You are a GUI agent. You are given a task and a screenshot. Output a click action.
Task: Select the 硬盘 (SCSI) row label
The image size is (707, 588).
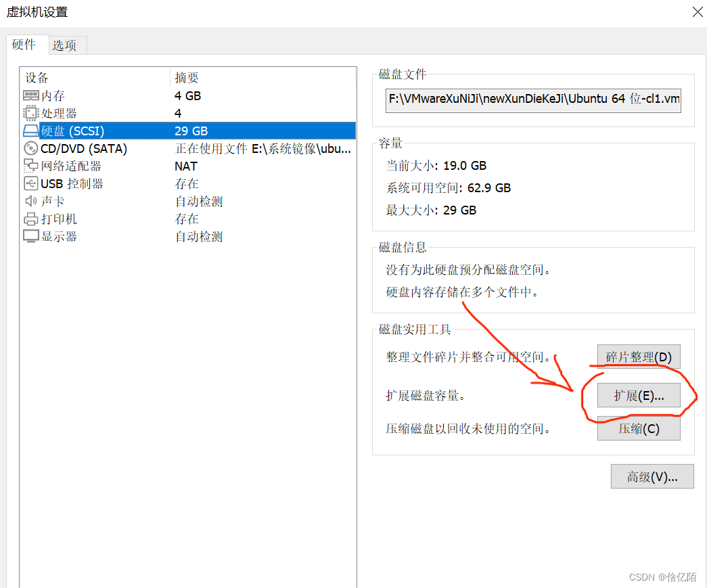pyautogui.click(x=72, y=131)
